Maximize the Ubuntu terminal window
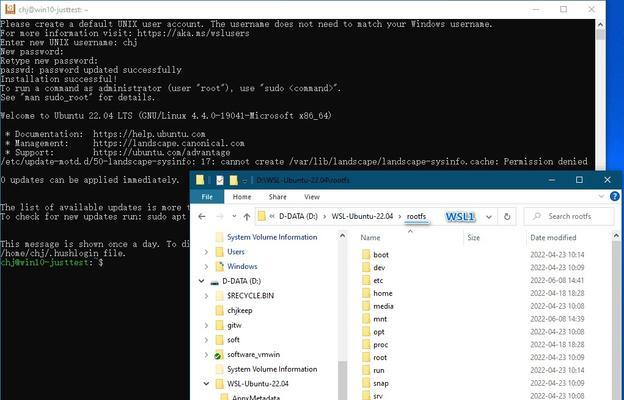Screen dimensions: 624x400 click(x=564, y=9)
